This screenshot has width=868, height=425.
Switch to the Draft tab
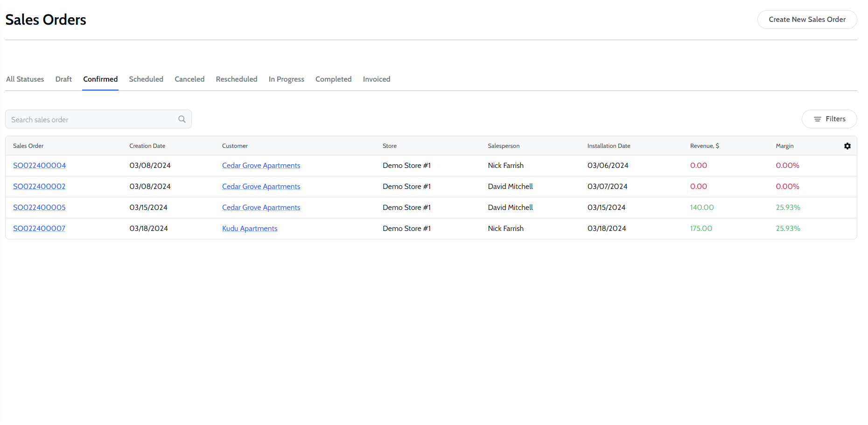[63, 79]
